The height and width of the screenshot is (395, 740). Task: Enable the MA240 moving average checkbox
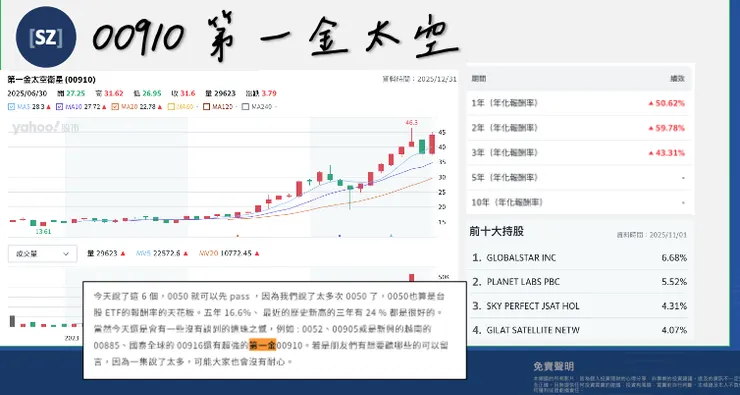pyautogui.click(x=245, y=107)
